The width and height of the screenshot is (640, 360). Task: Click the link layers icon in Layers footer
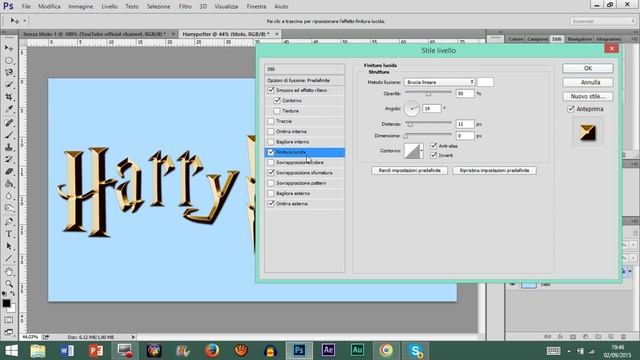(x=547, y=337)
